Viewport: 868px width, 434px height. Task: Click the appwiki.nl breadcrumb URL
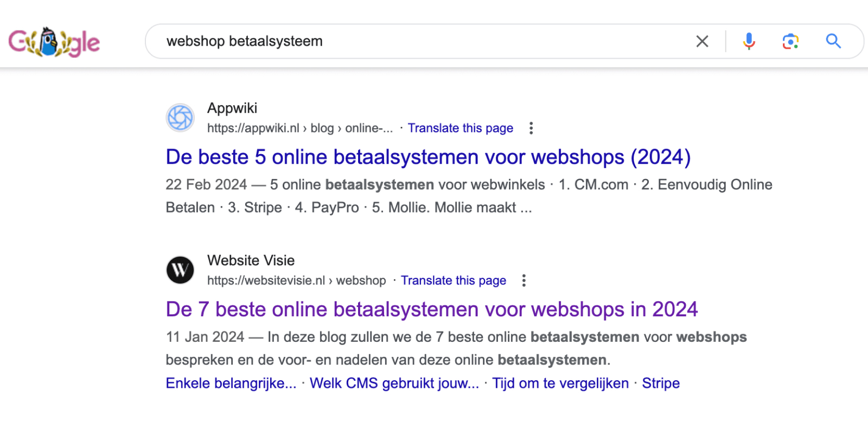299,128
